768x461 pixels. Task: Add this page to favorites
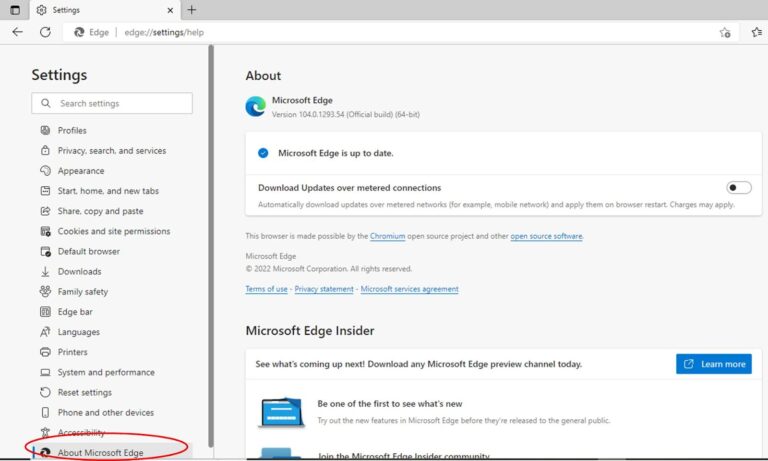(x=725, y=32)
